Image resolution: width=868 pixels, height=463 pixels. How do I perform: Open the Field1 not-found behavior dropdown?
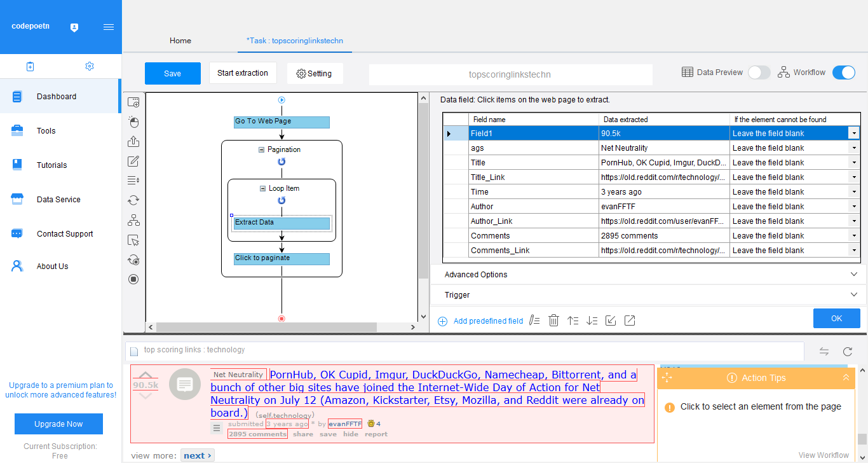854,134
